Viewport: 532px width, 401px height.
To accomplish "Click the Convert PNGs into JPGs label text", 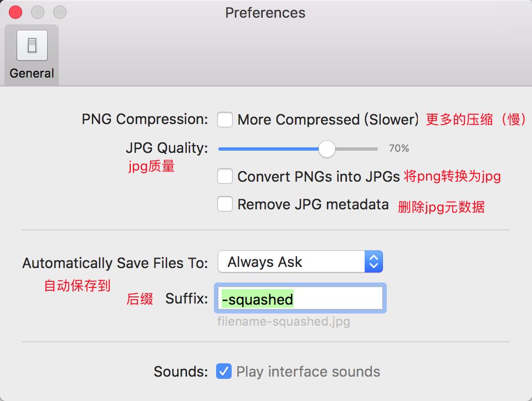I will coord(319,177).
